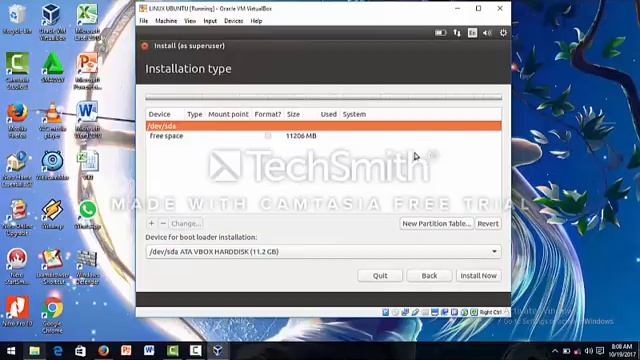Click the Quit button
The height and width of the screenshot is (360, 640).
pos(380,276)
